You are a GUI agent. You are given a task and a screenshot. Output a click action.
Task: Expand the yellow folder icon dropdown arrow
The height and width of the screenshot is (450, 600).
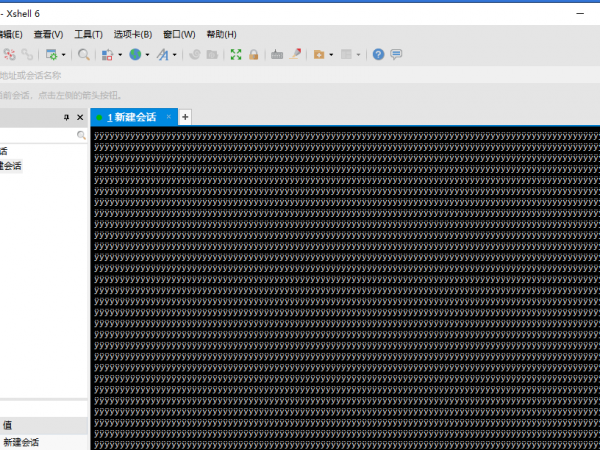click(x=330, y=55)
